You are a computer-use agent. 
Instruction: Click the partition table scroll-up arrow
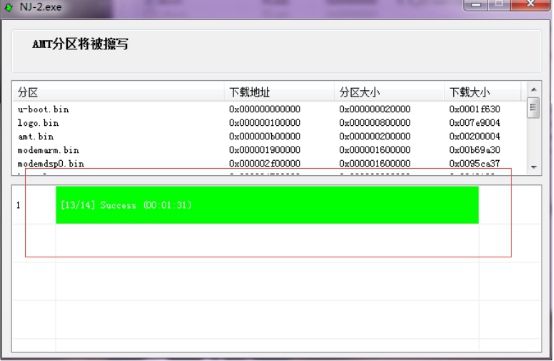[534, 90]
